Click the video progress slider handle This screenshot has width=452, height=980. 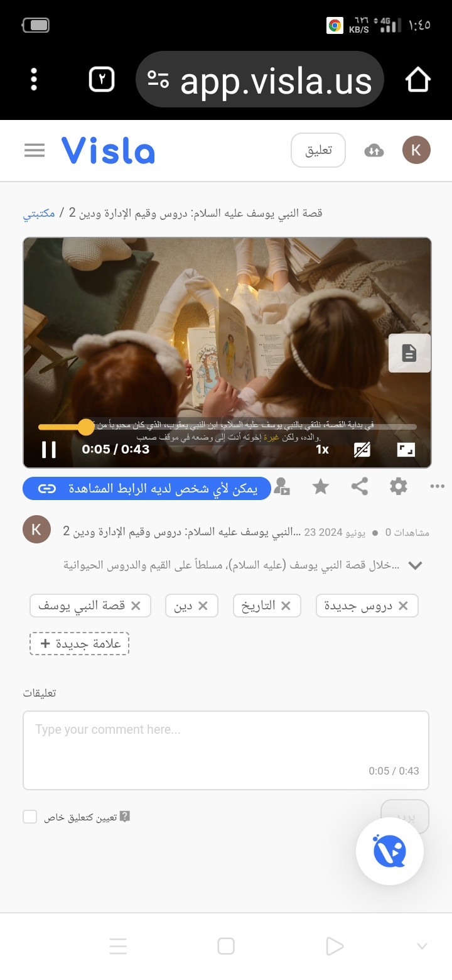(x=85, y=427)
